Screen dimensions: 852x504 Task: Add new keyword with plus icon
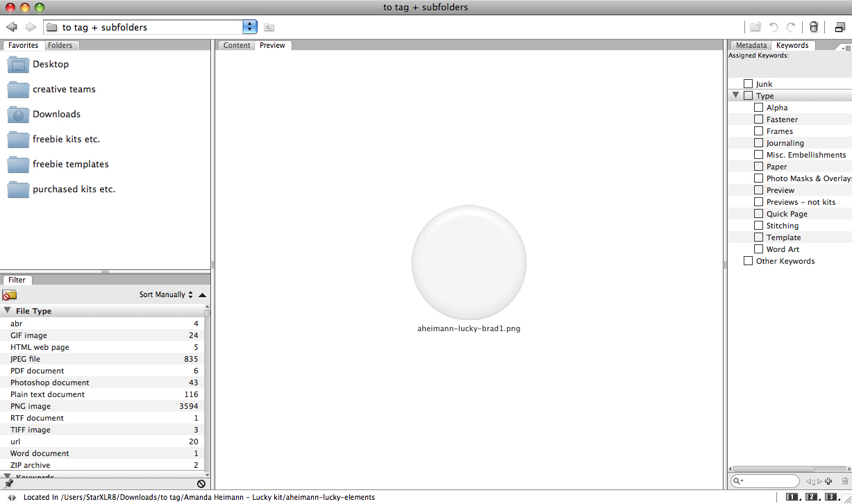[828, 481]
